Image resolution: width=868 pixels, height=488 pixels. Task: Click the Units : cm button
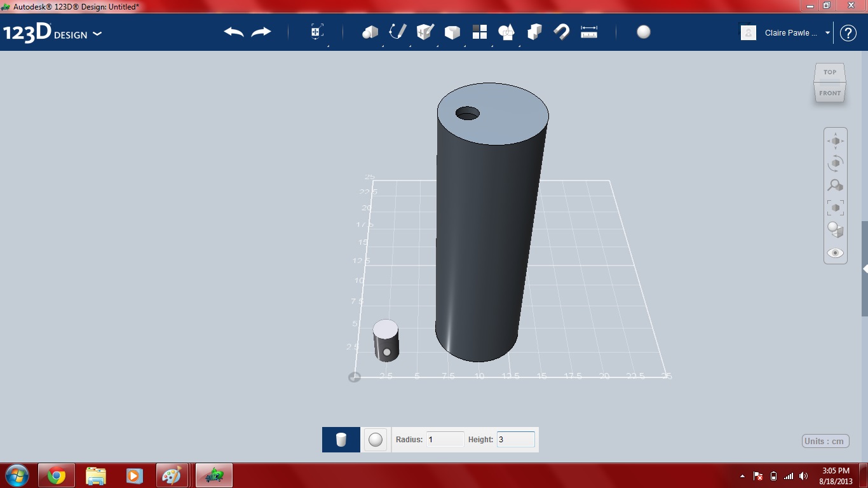pyautogui.click(x=825, y=441)
